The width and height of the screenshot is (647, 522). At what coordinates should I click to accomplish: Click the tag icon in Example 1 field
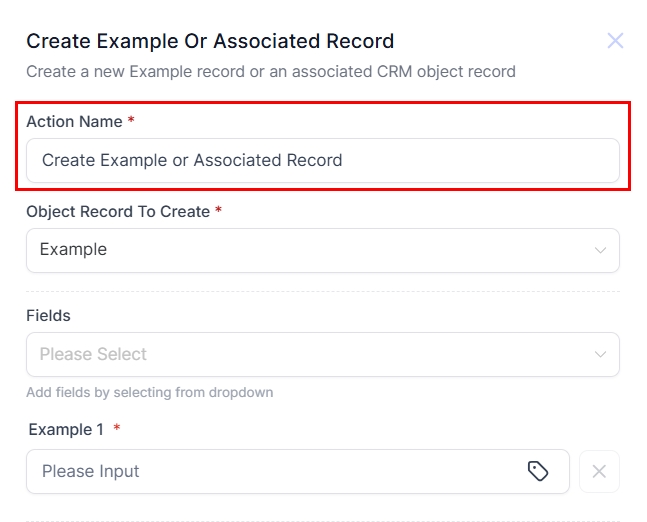[538, 471]
